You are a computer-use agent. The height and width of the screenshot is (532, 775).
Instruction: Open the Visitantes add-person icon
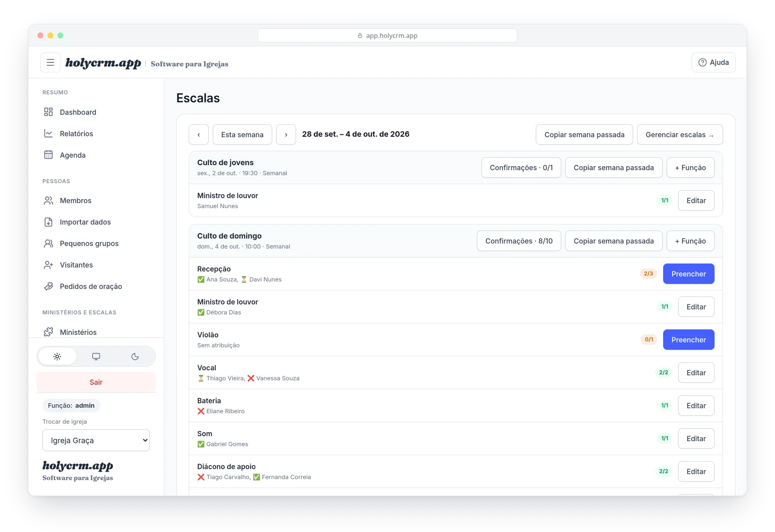[48, 265]
